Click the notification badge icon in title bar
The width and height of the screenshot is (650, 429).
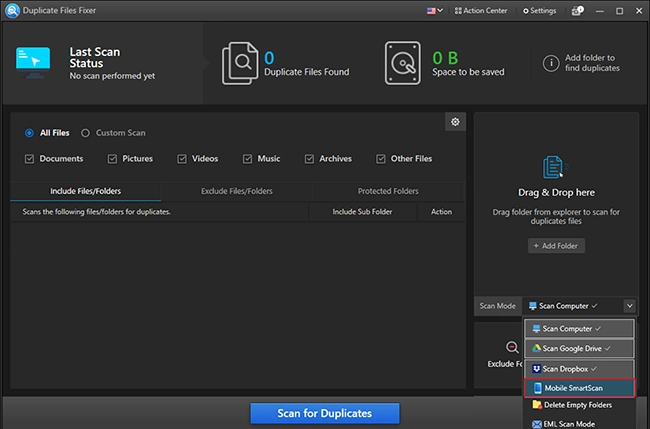coord(577,11)
